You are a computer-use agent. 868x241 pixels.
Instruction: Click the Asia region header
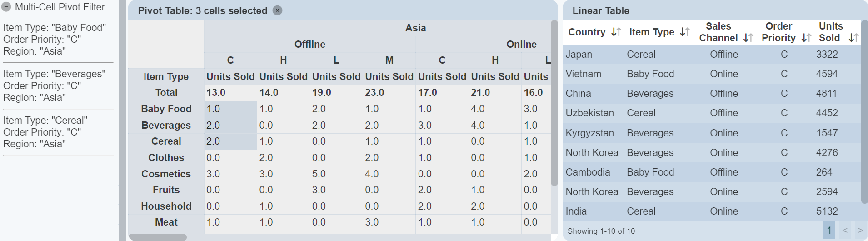415,28
